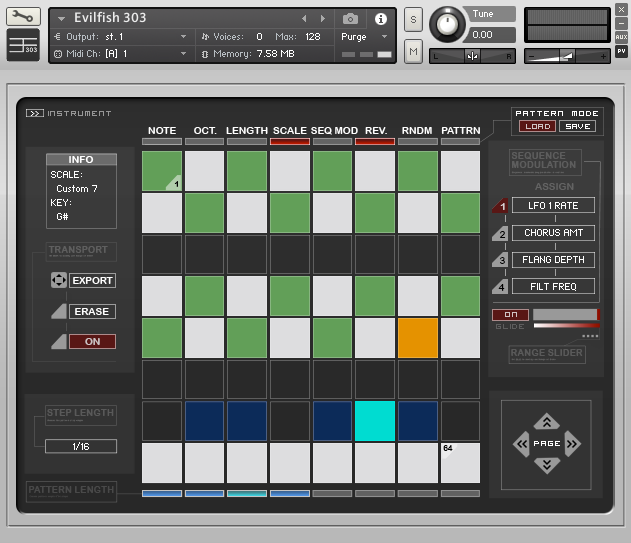
Task: Click the page up double-arrow
Action: pyautogui.click(x=546, y=422)
